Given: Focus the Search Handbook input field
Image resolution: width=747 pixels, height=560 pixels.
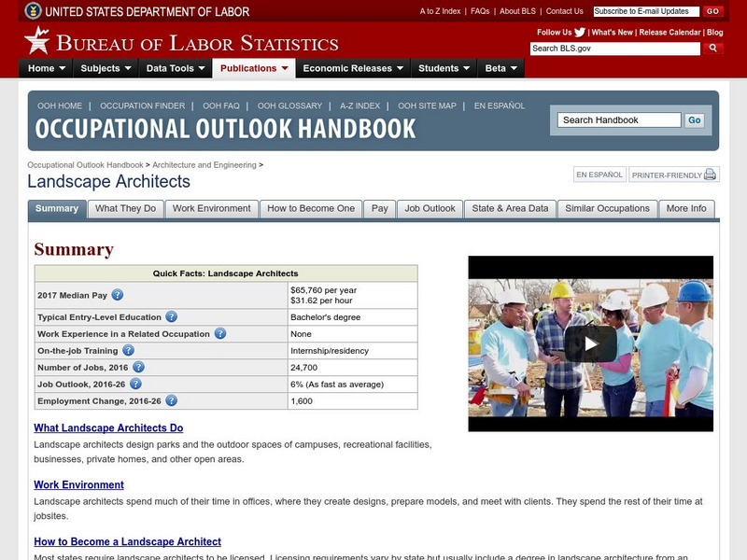Looking at the screenshot, I should (619, 120).
